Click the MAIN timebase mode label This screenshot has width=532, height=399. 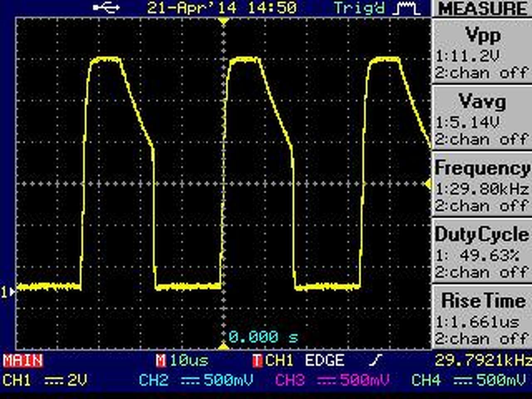[x=23, y=360]
